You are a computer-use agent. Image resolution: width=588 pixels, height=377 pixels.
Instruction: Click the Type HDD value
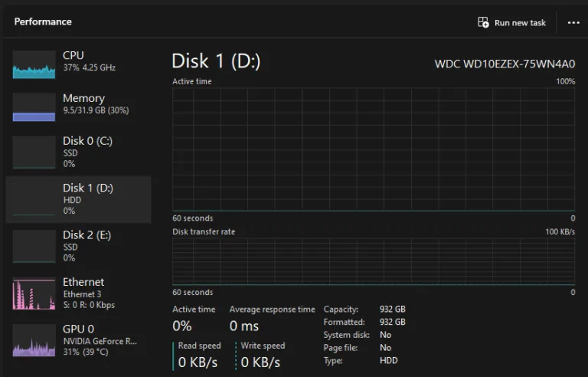click(388, 360)
